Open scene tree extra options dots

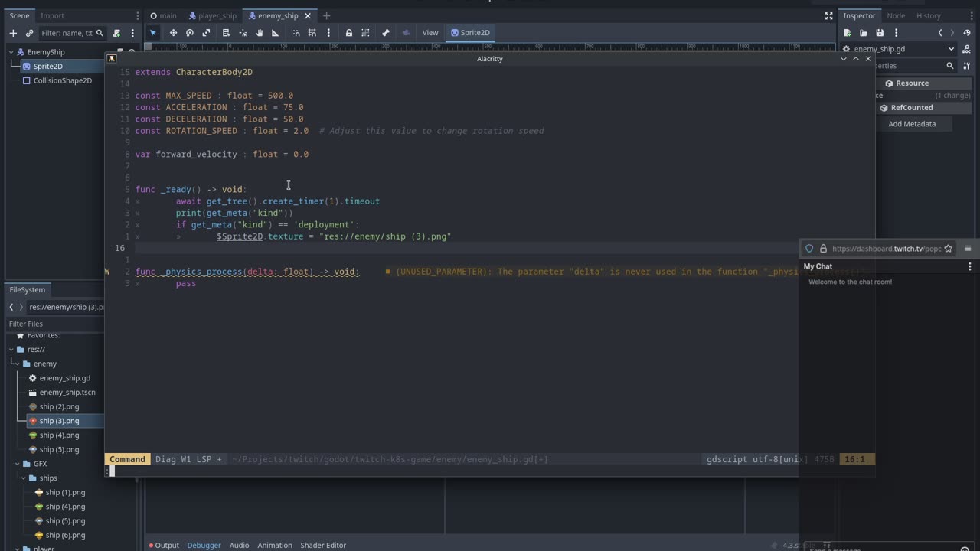(132, 33)
